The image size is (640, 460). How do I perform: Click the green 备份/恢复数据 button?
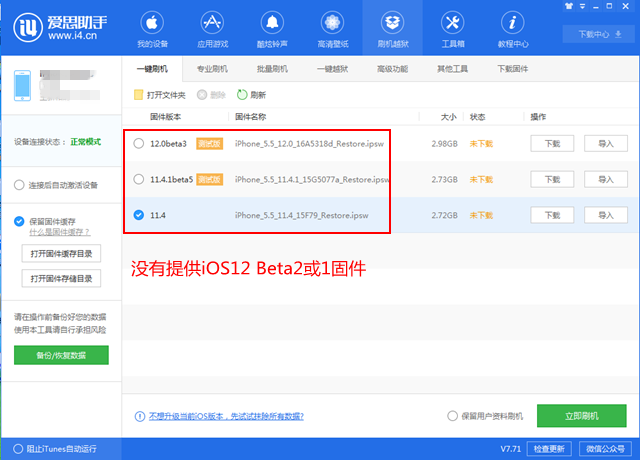point(61,355)
